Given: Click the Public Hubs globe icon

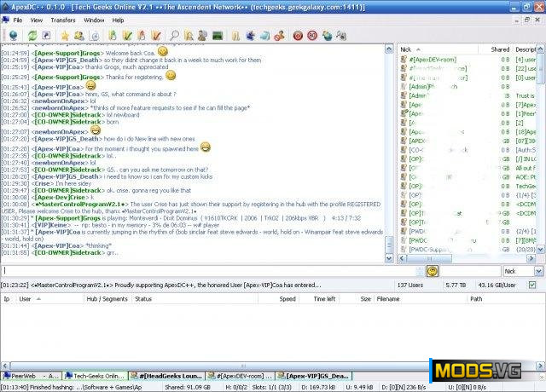Looking at the screenshot, I should pyautogui.click(x=12, y=36).
